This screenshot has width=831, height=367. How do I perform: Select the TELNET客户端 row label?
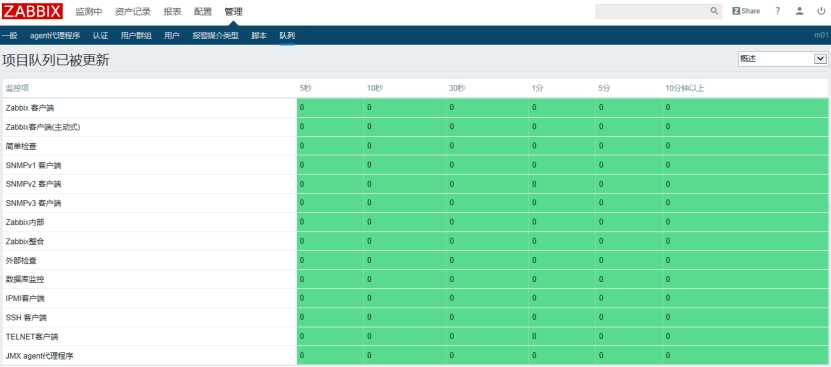pyautogui.click(x=32, y=337)
